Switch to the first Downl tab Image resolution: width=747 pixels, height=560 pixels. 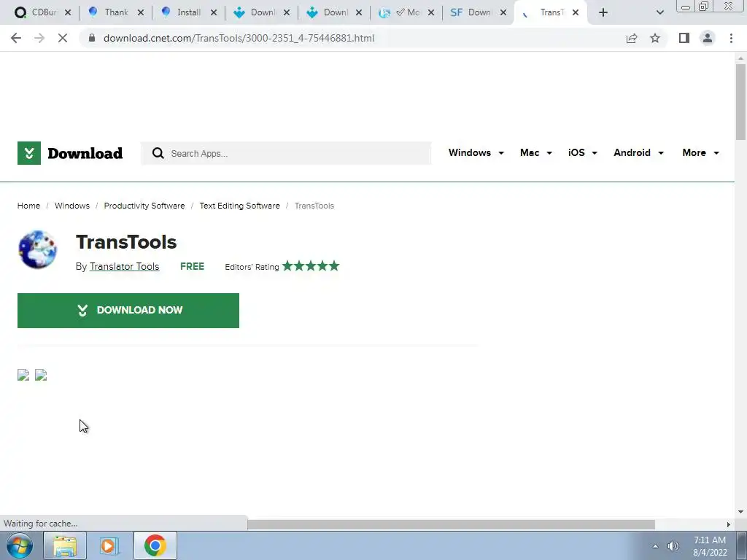[x=261, y=12]
